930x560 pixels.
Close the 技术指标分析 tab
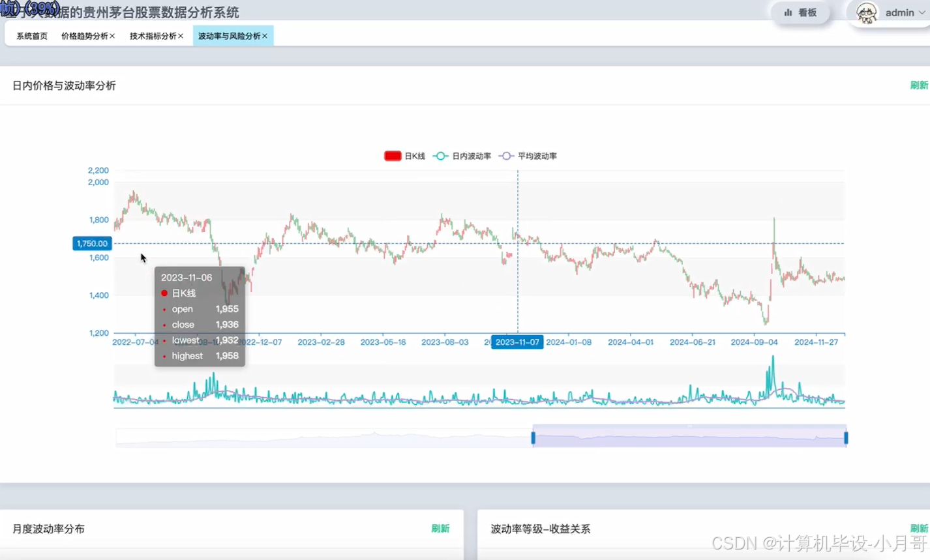pos(181,37)
